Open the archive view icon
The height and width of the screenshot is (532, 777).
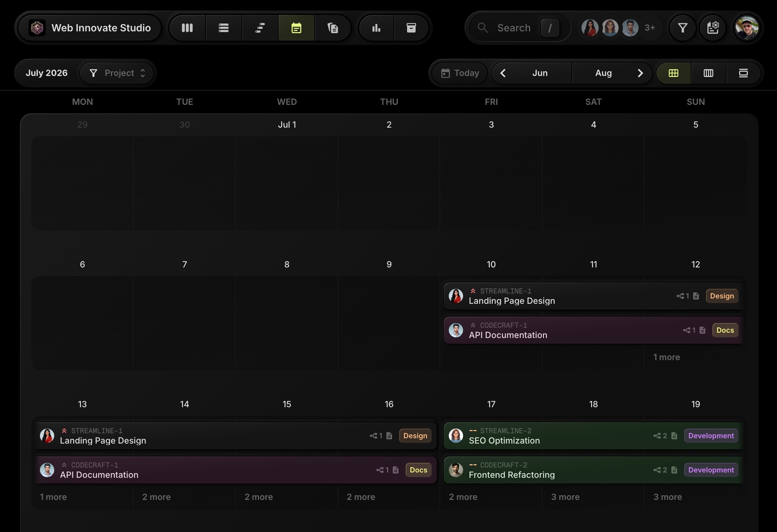[x=411, y=28]
